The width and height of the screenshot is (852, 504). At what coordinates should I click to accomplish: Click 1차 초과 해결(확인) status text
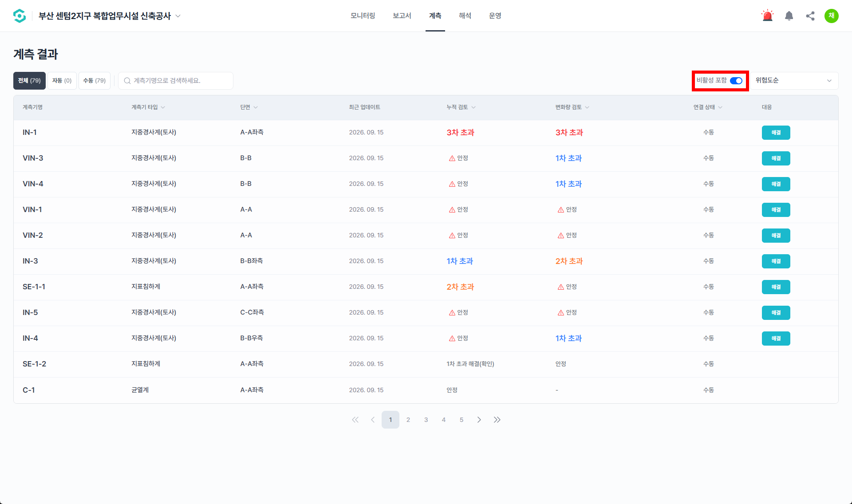(x=470, y=364)
